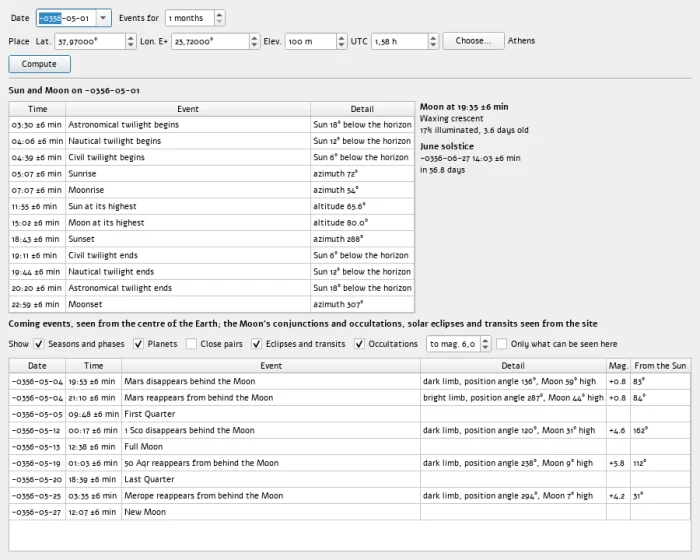The width and height of the screenshot is (700, 560).
Task: Click the UTC offset input field
Action: pyautogui.click(x=400, y=42)
